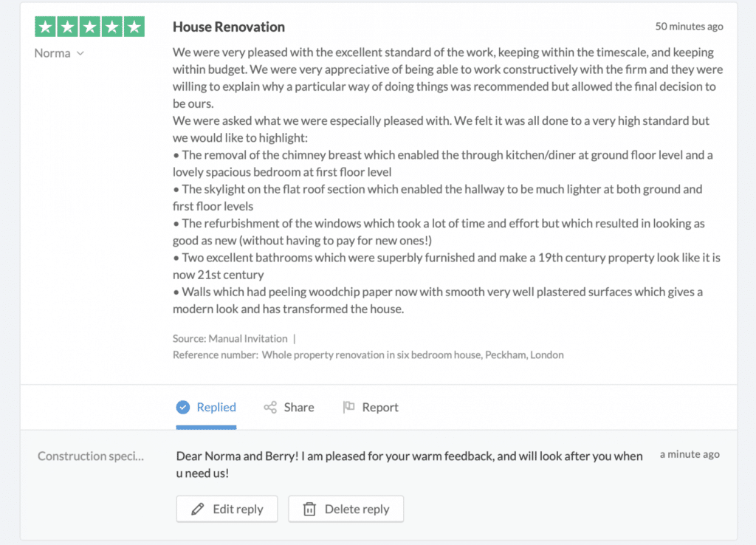The width and height of the screenshot is (756, 545).
Task: Click the first green rating star
Action: point(46,27)
